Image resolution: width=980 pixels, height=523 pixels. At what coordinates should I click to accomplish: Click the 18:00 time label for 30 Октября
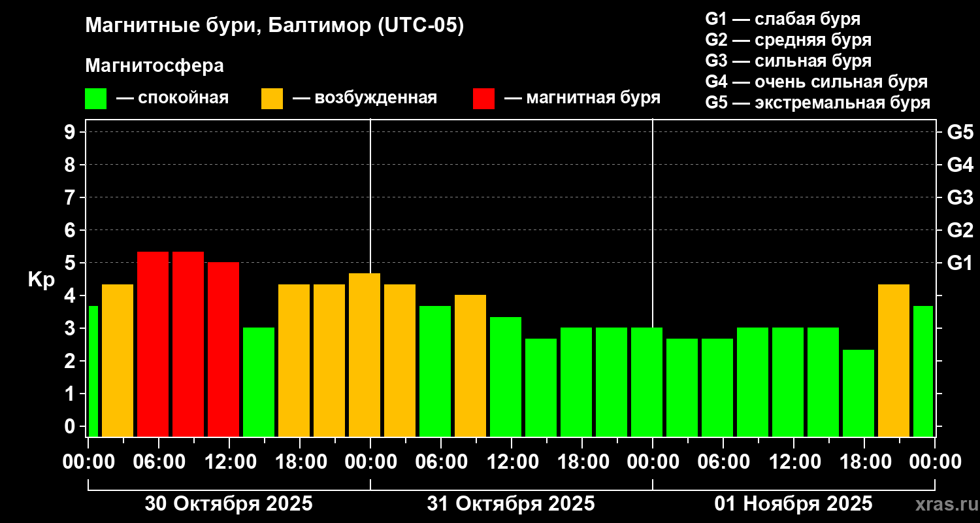point(300,462)
